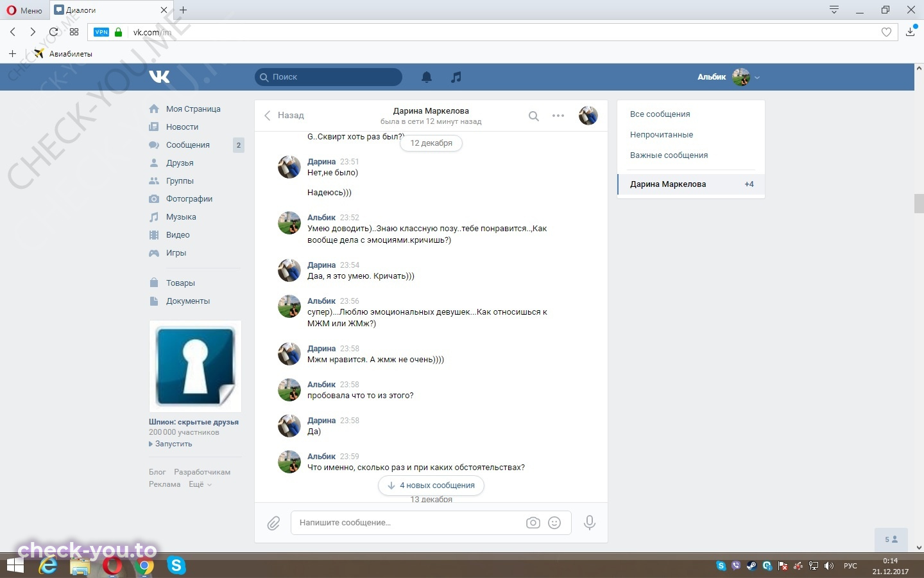Add bookmark with plus icon on bookmarks bar
The image size is (924, 578).
point(12,54)
